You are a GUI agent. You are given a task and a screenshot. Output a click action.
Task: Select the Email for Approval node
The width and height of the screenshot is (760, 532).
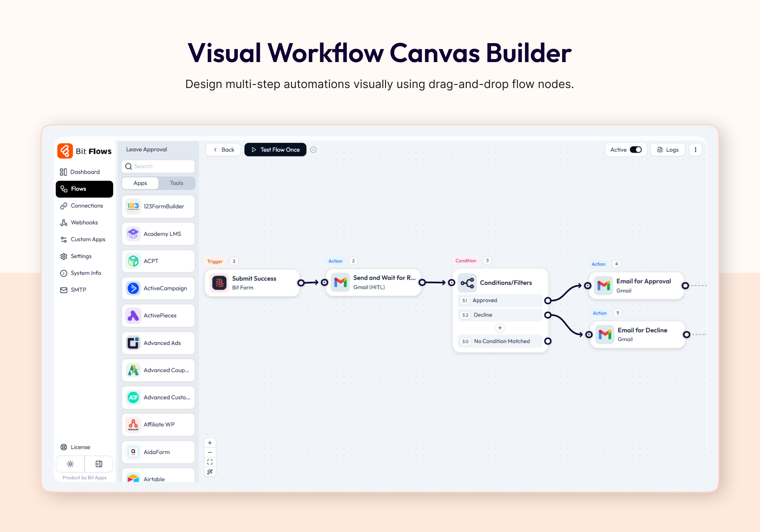tap(636, 286)
